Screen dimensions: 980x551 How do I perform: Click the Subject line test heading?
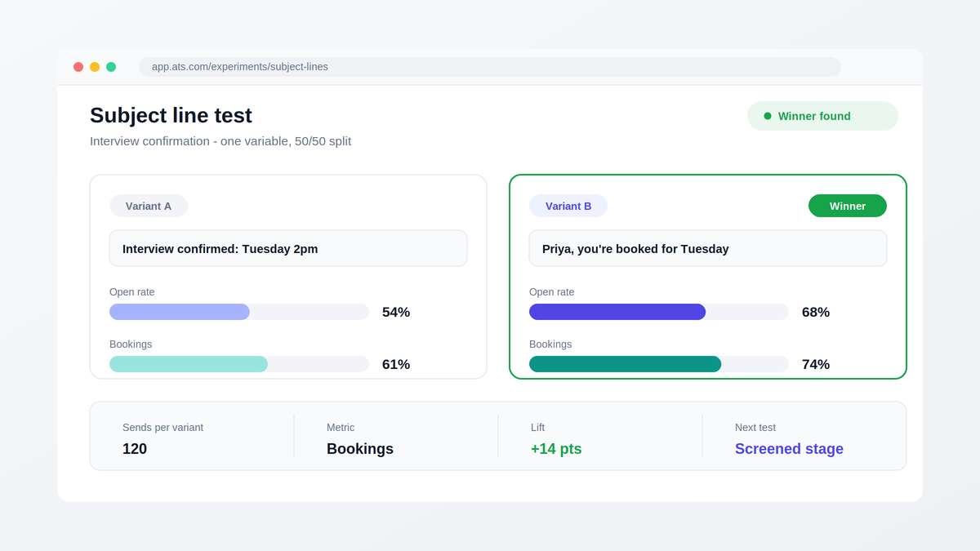pyautogui.click(x=171, y=115)
